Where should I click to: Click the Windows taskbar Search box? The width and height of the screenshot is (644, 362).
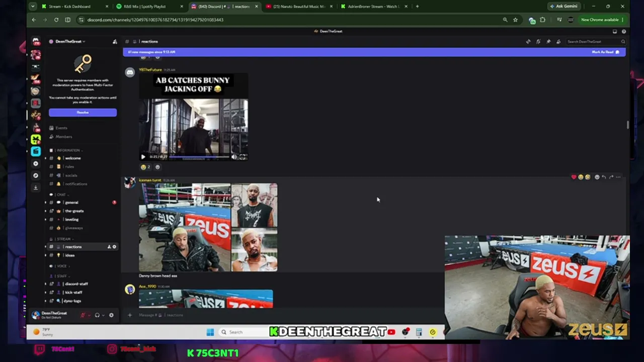pyautogui.click(x=244, y=332)
